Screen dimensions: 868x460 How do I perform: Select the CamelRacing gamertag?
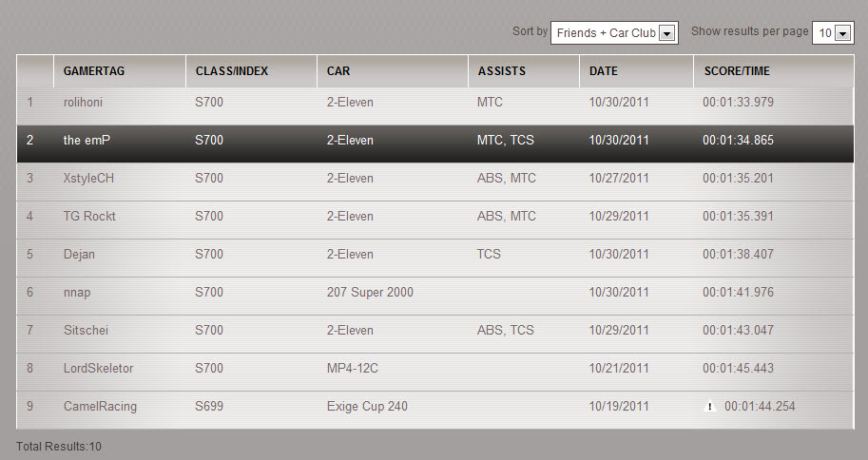pyautogui.click(x=100, y=407)
